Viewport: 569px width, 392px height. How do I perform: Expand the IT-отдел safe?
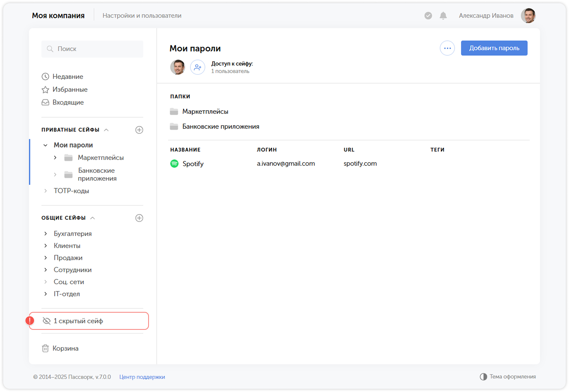click(x=46, y=294)
